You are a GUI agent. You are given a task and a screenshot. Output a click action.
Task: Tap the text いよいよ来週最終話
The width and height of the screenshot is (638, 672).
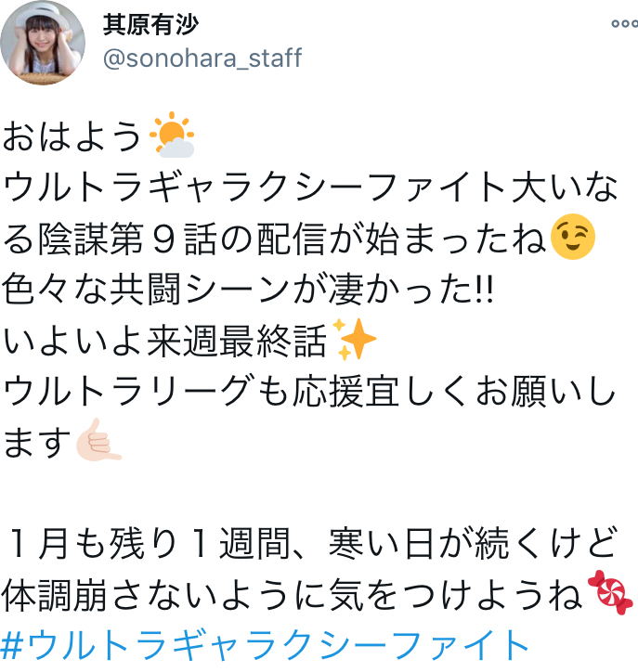coord(165,341)
